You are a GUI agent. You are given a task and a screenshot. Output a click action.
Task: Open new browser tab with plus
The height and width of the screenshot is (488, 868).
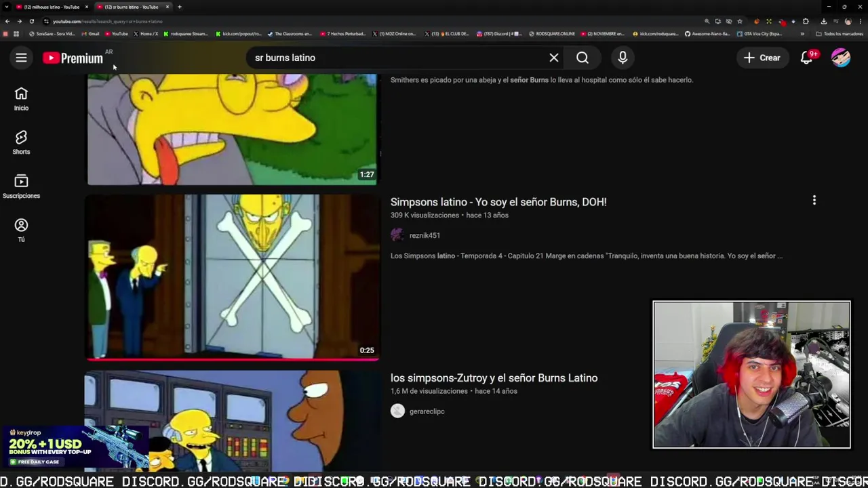coord(179,7)
